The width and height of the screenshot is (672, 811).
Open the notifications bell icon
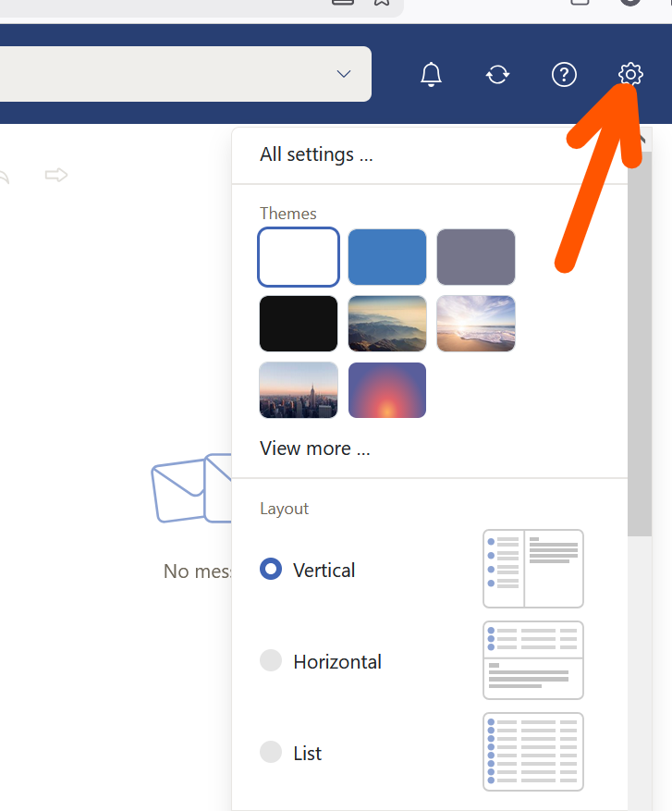pyautogui.click(x=431, y=74)
